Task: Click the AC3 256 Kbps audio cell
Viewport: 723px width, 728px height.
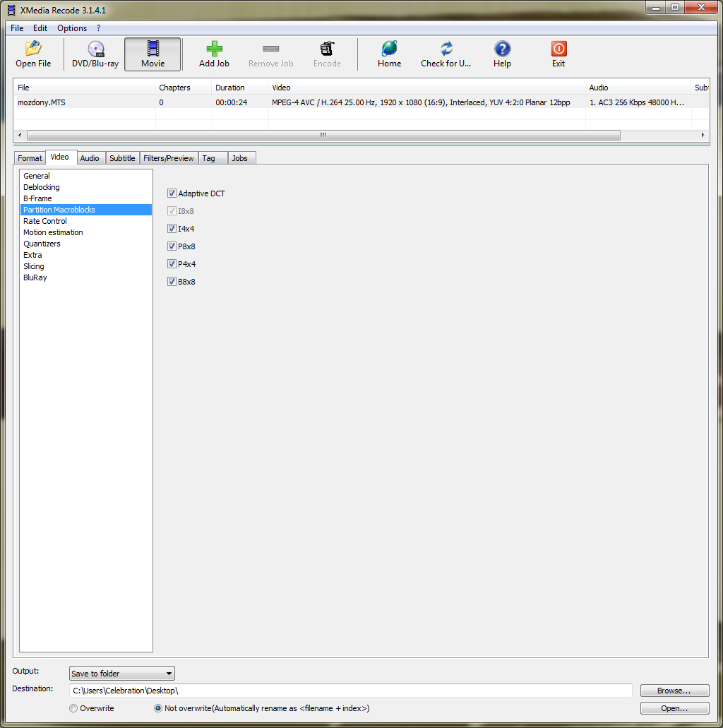Action: [637, 102]
